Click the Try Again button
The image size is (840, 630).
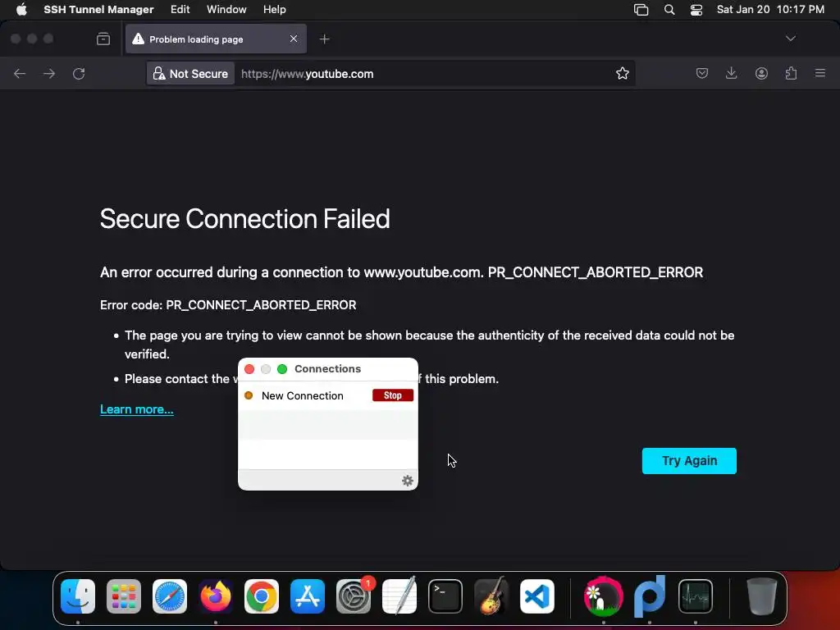tap(689, 461)
